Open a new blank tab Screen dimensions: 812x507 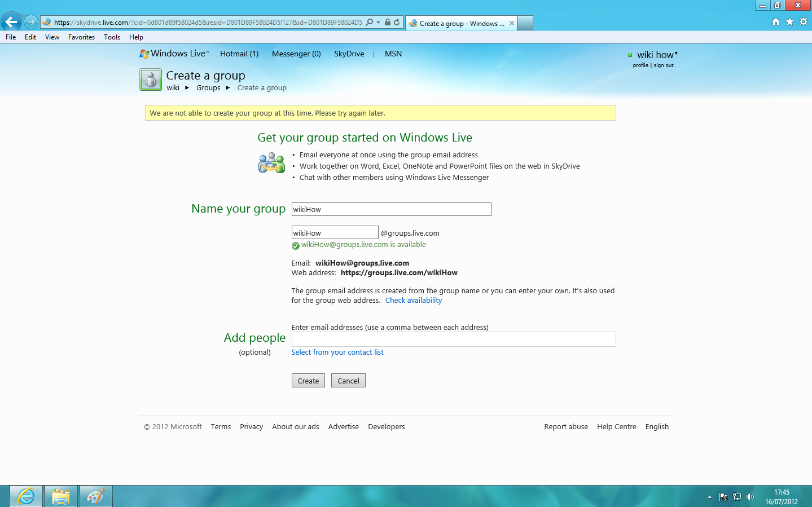click(525, 23)
